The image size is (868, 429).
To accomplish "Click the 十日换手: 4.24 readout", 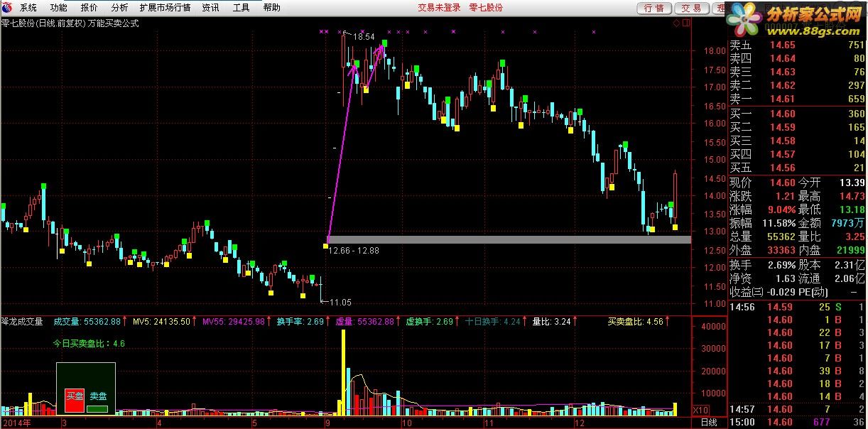I will 493,322.
